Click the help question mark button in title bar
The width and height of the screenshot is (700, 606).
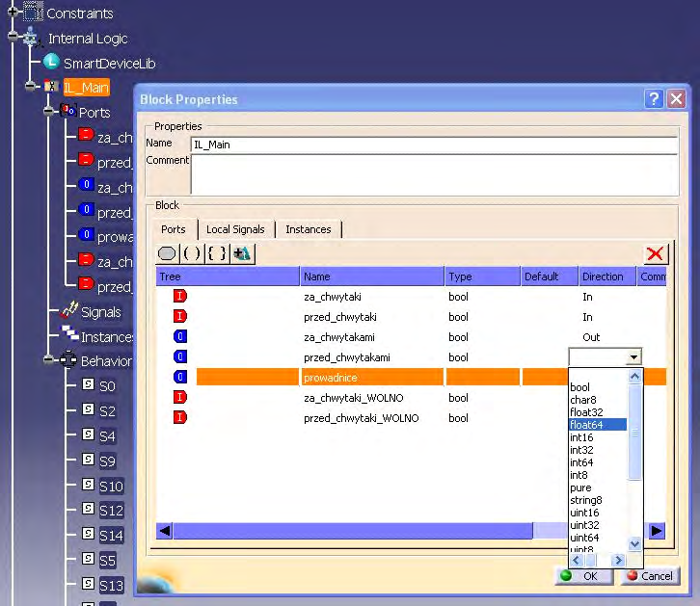pyautogui.click(x=654, y=98)
